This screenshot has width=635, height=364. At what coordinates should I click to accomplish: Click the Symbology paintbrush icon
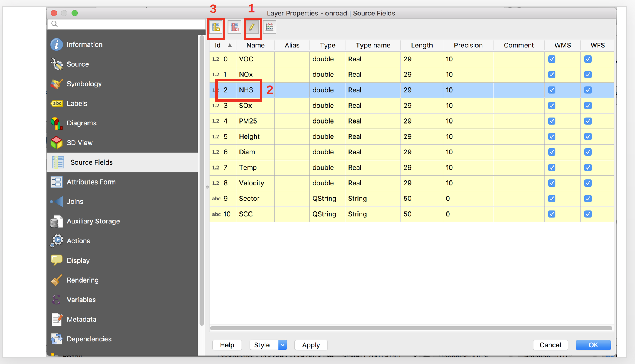pos(57,84)
